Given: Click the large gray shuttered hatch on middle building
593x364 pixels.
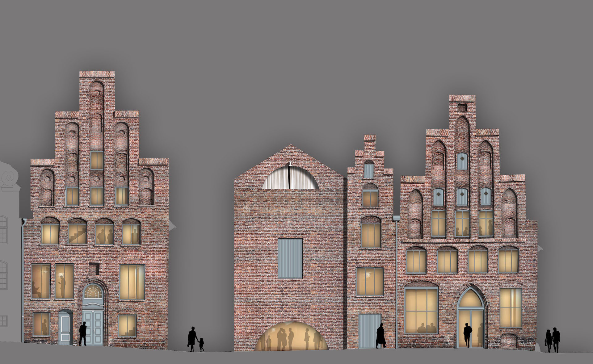Looking at the screenshot, I should coord(290,259).
